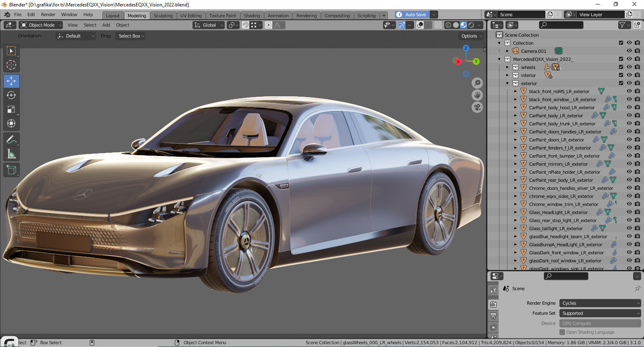Click the Scene name field

(x=522, y=15)
